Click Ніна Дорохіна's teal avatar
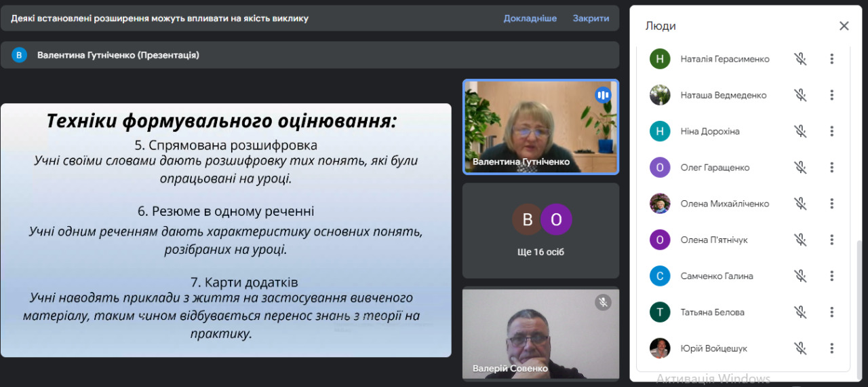The image size is (868, 387). point(660,131)
